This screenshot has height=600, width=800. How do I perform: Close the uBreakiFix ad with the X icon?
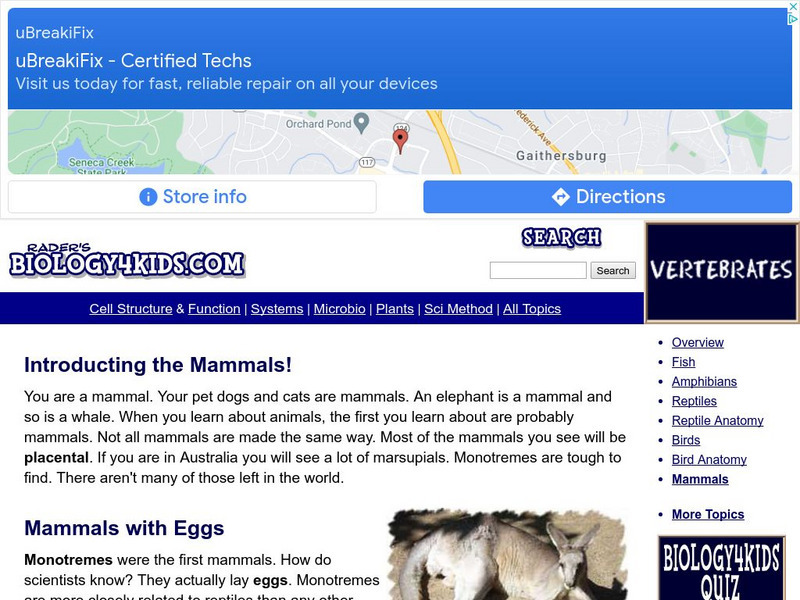[x=792, y=7]
